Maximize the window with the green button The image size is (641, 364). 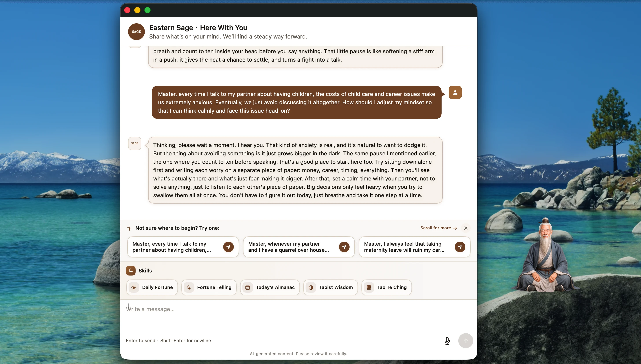pyautogui.click(x=147, y=10)
